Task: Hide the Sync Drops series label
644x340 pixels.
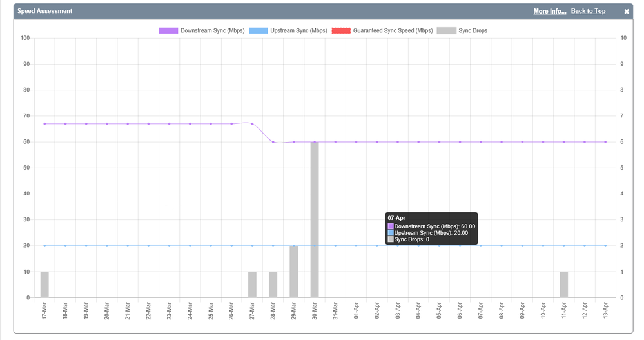Action: click(473, 30)
